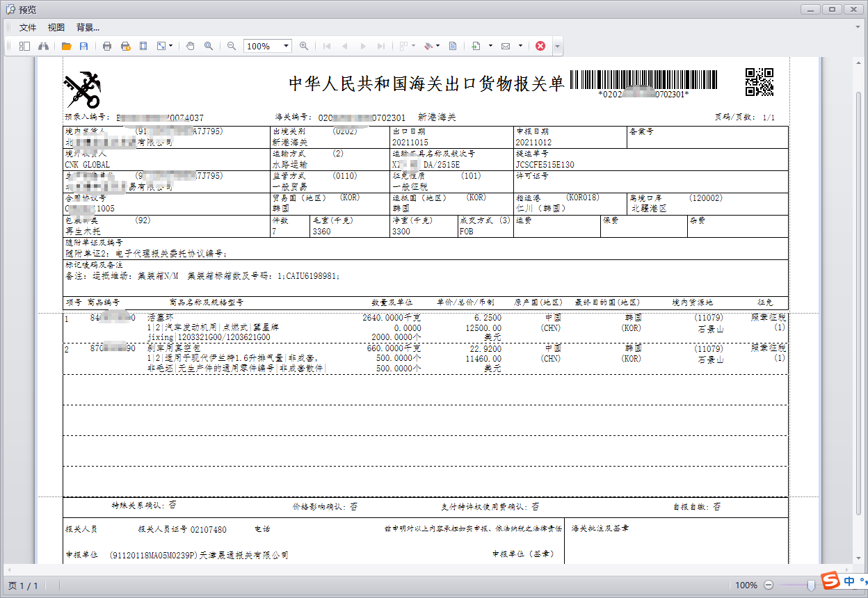868x598 pixels.
Task: Click the toolbar zoom out minus button
Action: [232, 46]
